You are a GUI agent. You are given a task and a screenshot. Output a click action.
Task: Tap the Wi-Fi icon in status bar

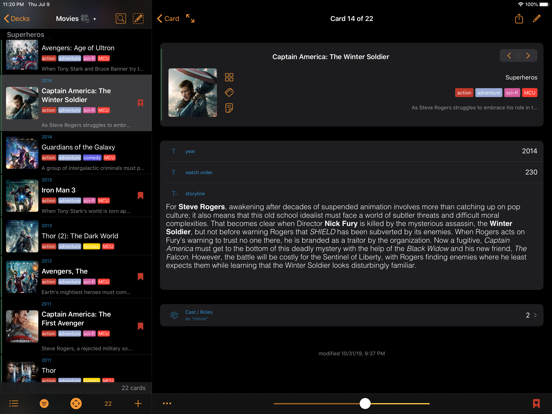(x=520, y=4)
